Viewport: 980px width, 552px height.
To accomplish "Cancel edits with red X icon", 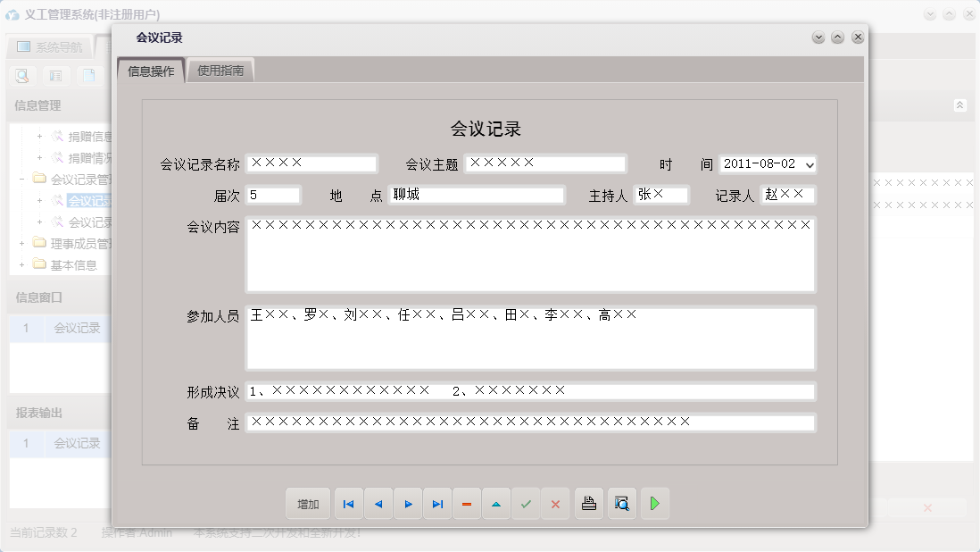I will pyautogui.click(x=555, y=504).
